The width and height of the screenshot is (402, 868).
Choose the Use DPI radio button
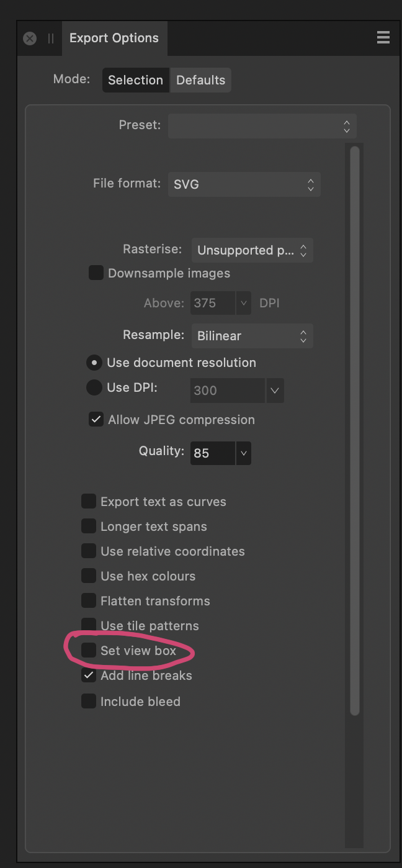click(x=94, y=387)
